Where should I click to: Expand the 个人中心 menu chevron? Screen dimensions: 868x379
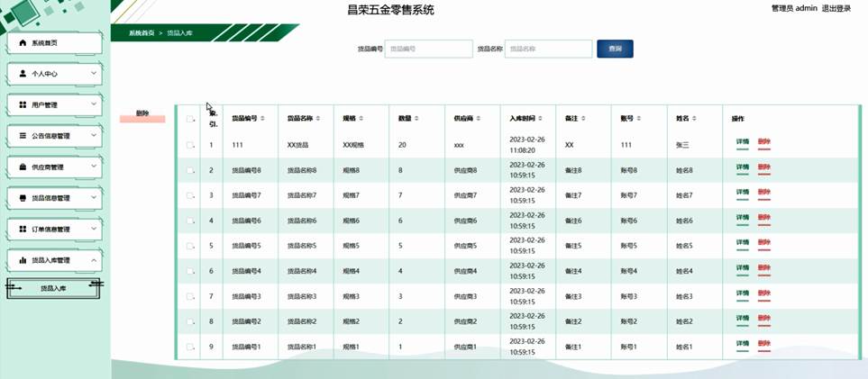coord(94,73)
